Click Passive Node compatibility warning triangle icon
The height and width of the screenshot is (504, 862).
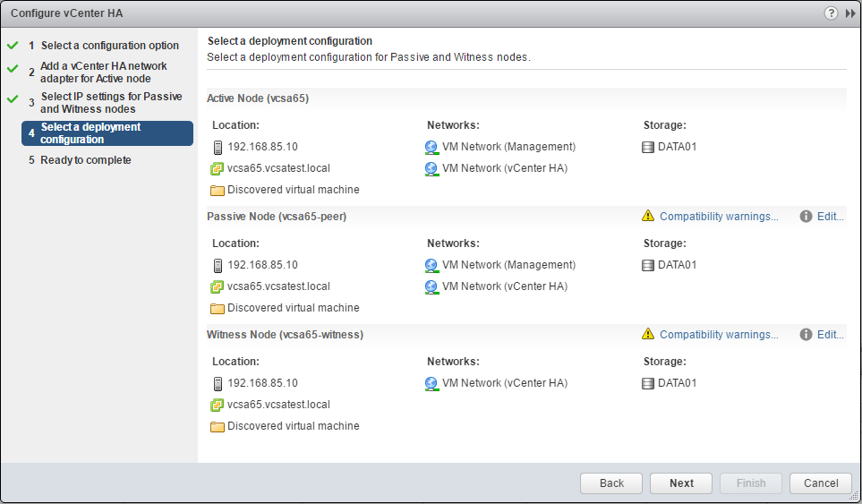tap(648, 217)
